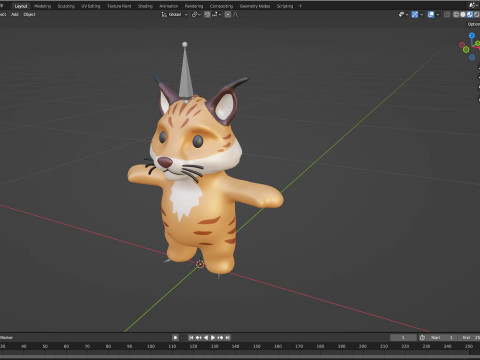Toggle proportional editing

tap(228, 14)
